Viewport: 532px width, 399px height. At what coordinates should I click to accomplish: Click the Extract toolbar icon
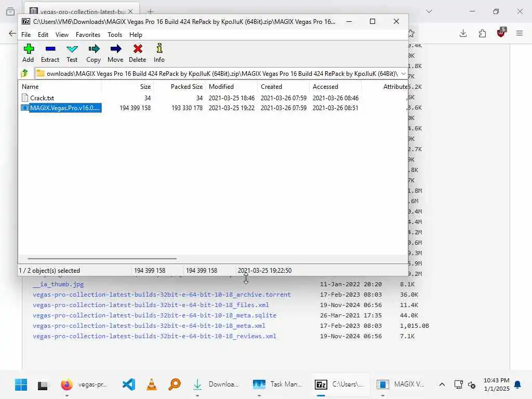[x=50, y=53]
